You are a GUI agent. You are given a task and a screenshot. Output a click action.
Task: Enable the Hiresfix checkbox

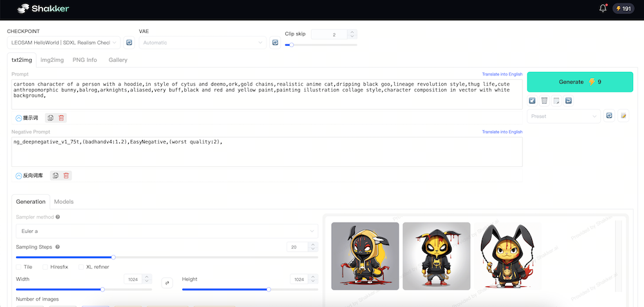45,267
